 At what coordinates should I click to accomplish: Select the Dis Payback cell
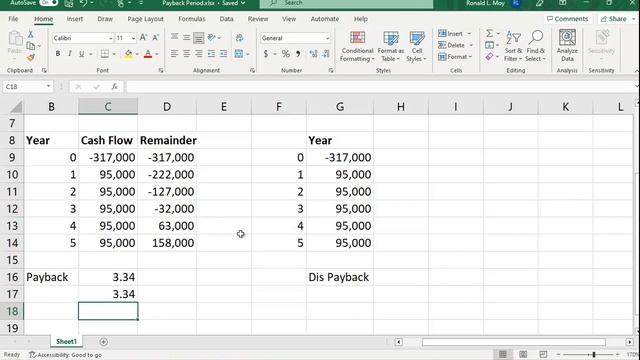pyautogui.click(x=340, y=277)
